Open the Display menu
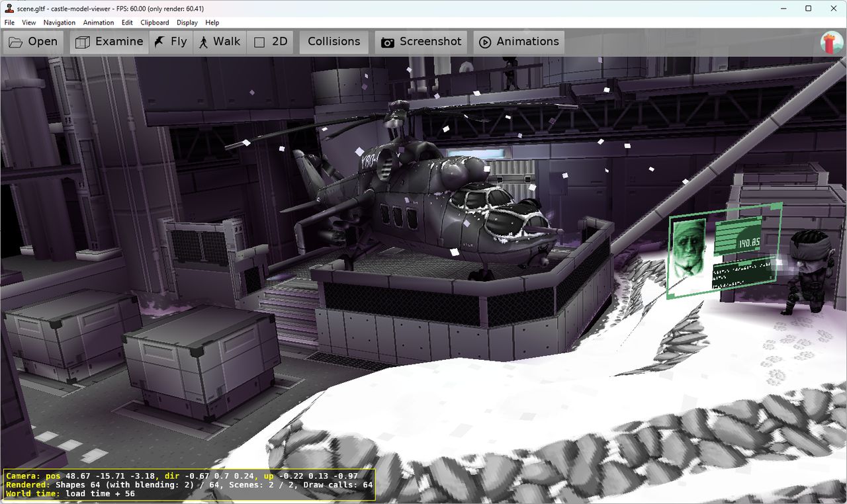The width and height of the screenshot is (847, 504). 187,22
